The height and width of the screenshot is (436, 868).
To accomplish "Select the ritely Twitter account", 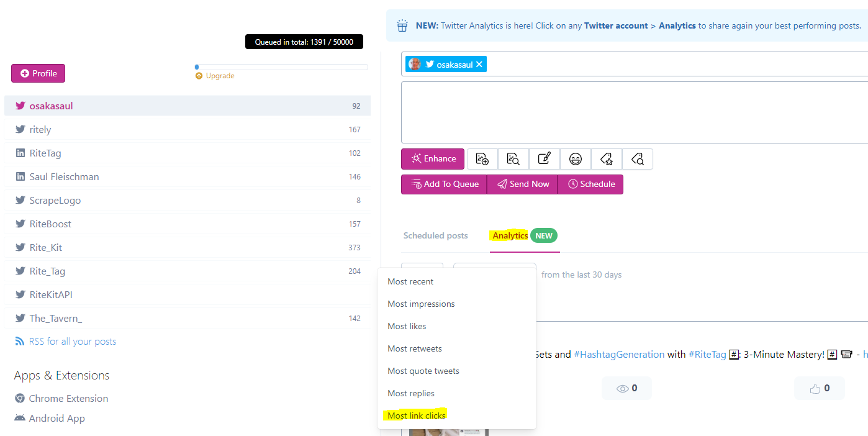I will (x=188, y=129).
